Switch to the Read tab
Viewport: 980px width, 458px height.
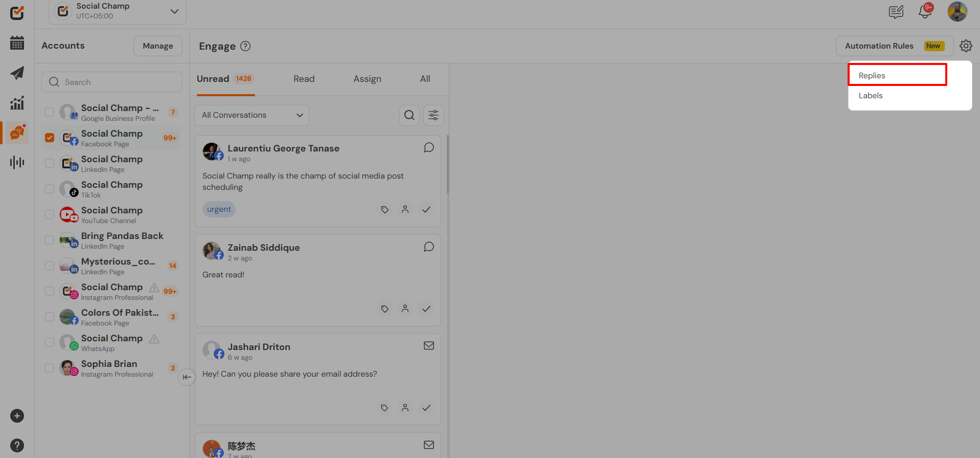tap(304, 79)
